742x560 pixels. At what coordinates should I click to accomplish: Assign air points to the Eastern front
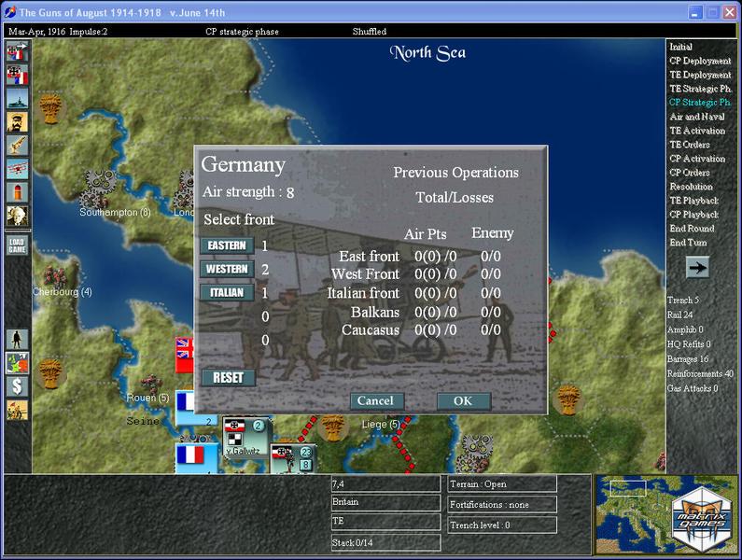click(227, 245)
